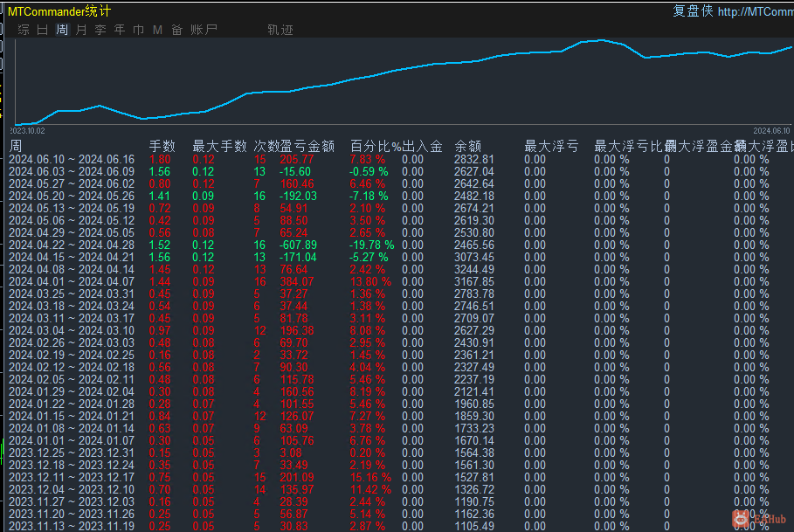Click the 周 column header above the dates

16,146
